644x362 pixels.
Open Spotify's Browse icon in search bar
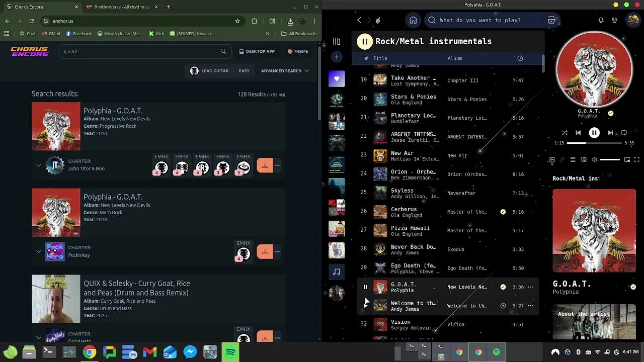[551, 20]
